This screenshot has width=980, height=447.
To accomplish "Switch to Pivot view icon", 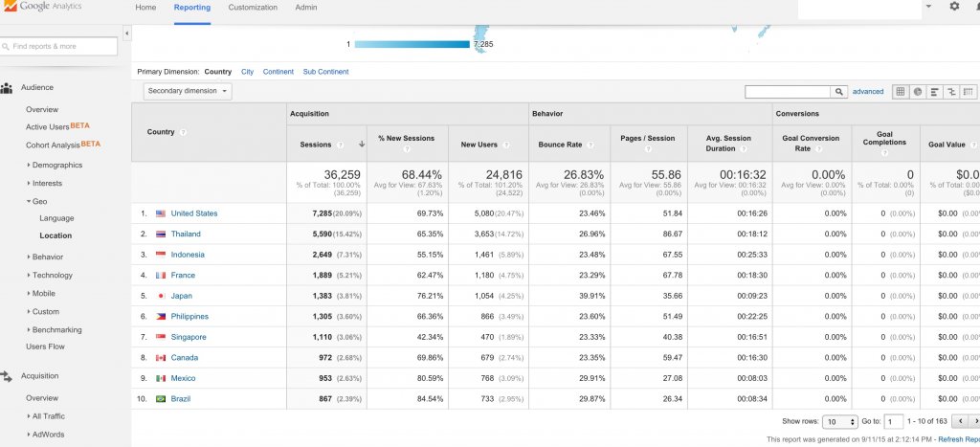I will pos(969,91).
